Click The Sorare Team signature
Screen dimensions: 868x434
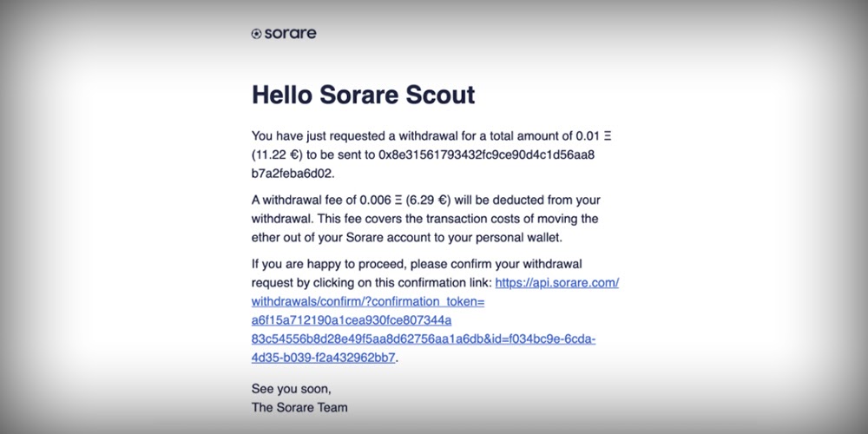(299, 408)
